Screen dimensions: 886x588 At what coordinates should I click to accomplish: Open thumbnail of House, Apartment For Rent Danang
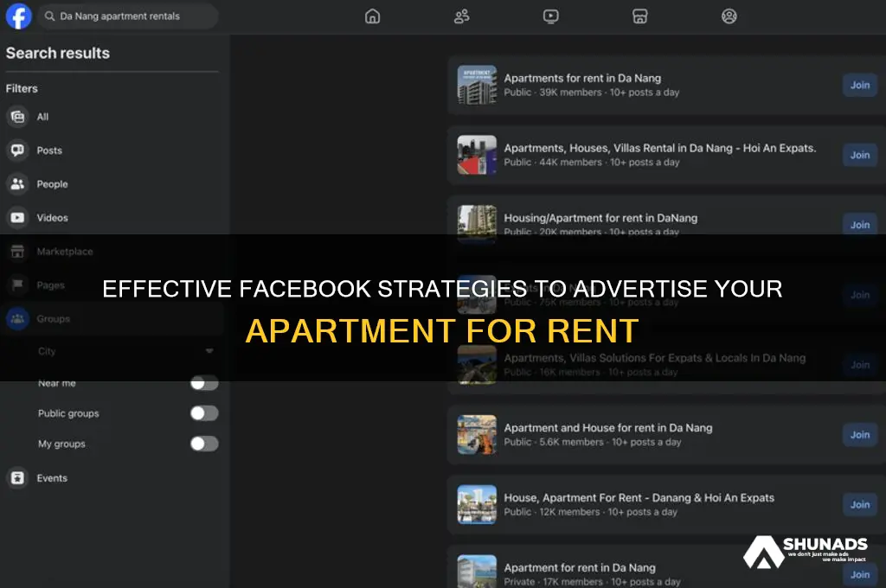point(477,505)
